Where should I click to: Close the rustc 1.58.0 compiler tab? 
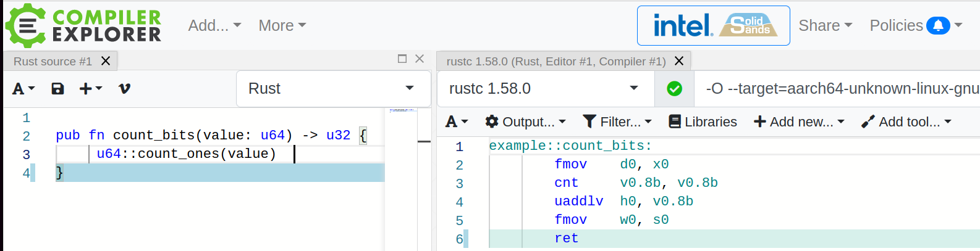coord(679,61)
